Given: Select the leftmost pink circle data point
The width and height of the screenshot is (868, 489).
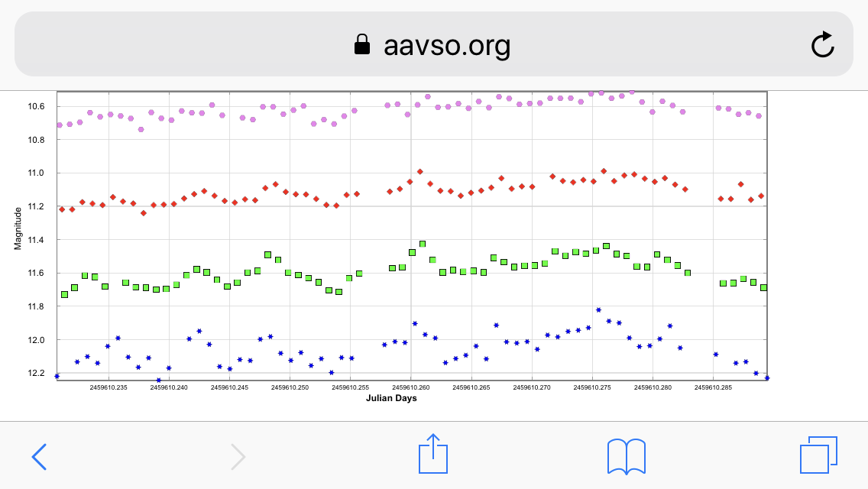Looking at the screenshot, I should [x=60, y=125].
